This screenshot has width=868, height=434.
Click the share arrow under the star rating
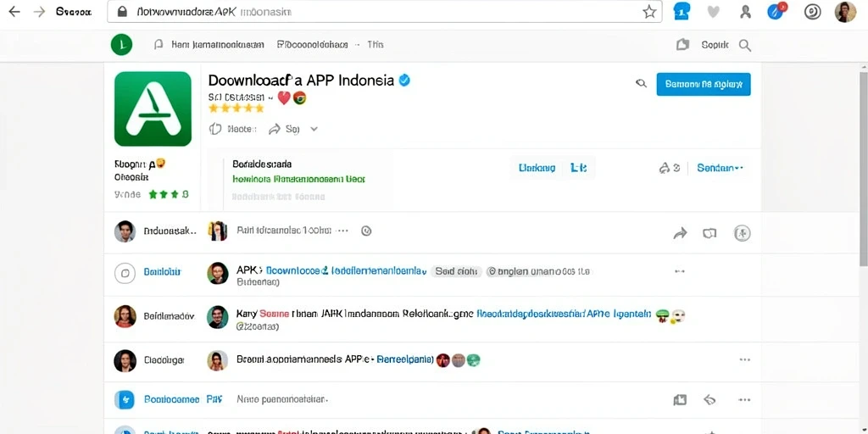(275, 129)
